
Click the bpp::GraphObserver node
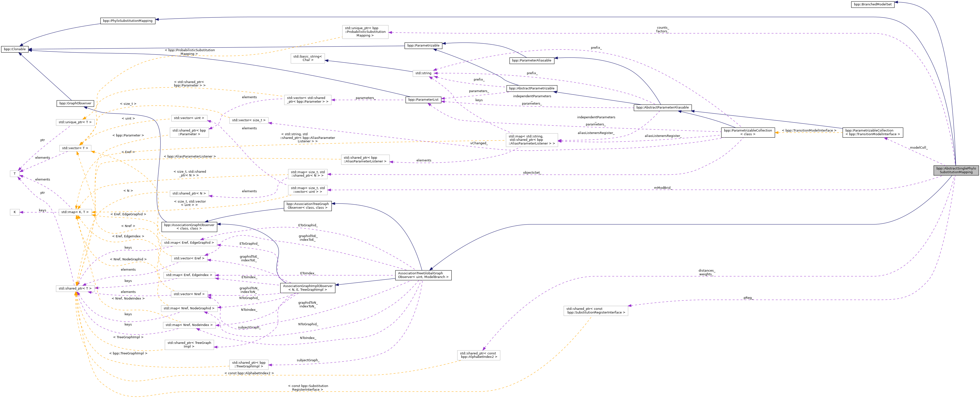tap(75, 103)
